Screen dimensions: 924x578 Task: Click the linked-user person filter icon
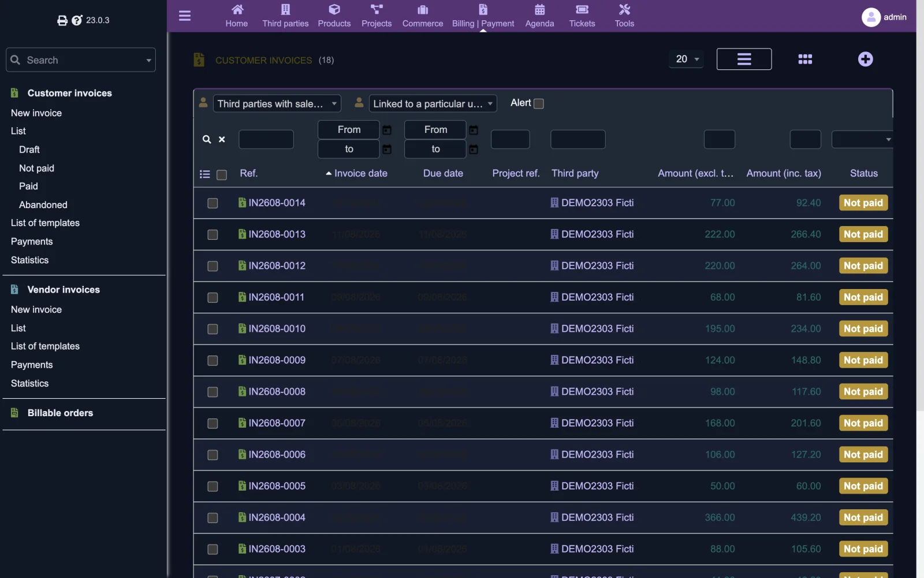pos(359,103)
